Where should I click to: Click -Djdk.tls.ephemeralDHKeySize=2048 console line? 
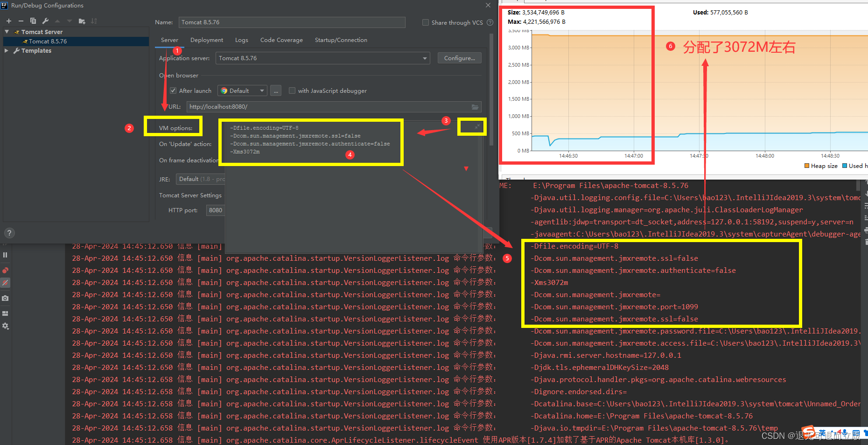600,368
